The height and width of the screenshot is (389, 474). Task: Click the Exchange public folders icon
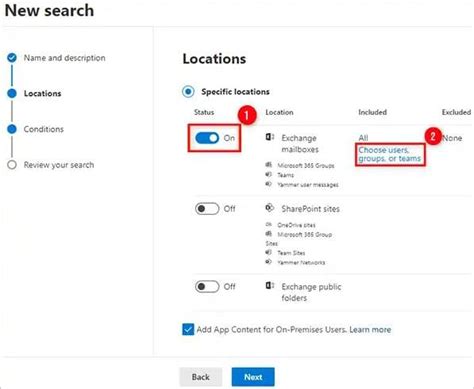click(x=270, y=286)
